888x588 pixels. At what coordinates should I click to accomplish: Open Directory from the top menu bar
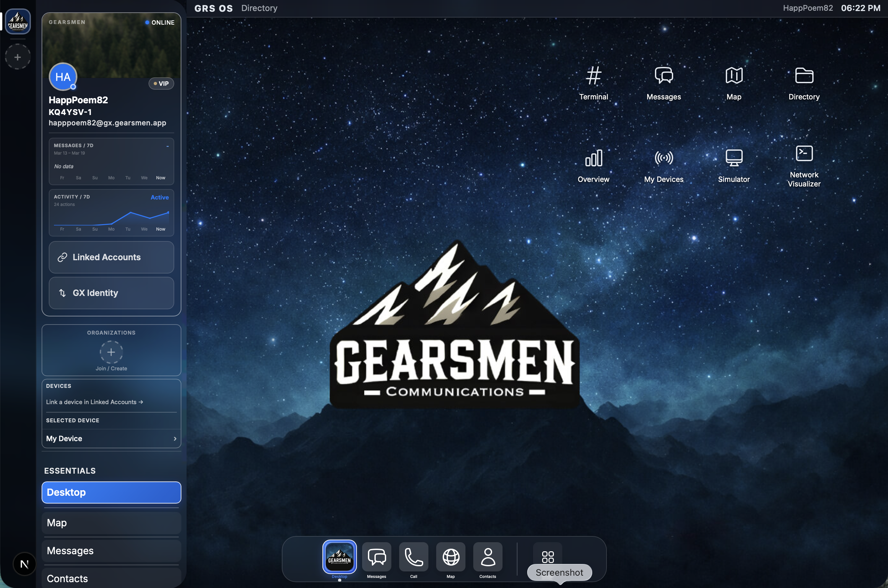[x=259, y=8]
